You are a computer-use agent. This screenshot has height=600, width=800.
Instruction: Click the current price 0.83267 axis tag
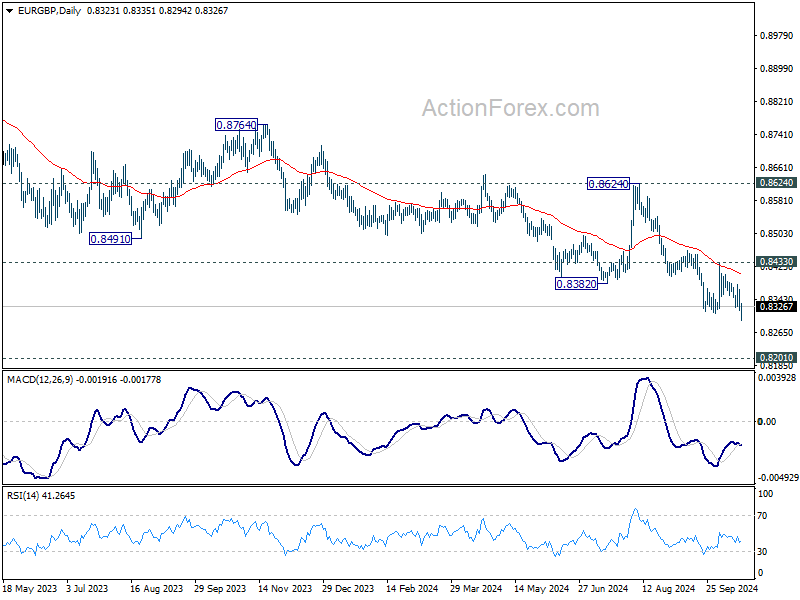pos(776,307)
